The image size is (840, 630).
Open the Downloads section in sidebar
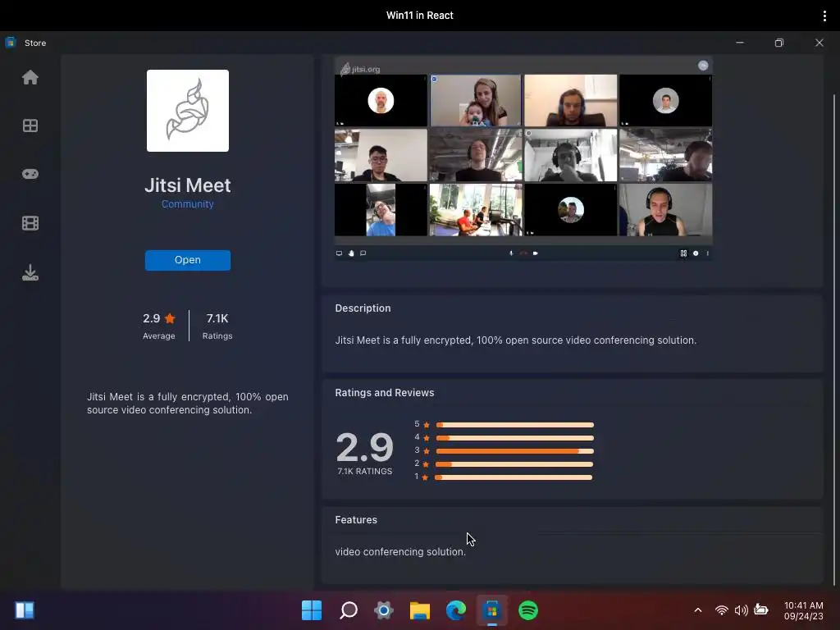point(30,272)
